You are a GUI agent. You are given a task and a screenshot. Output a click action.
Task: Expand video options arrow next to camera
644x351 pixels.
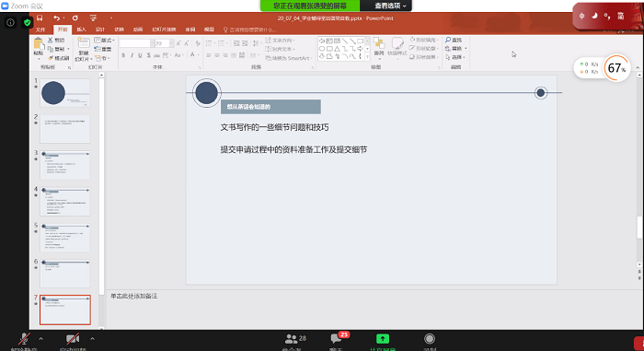click(x=92, y=339)
